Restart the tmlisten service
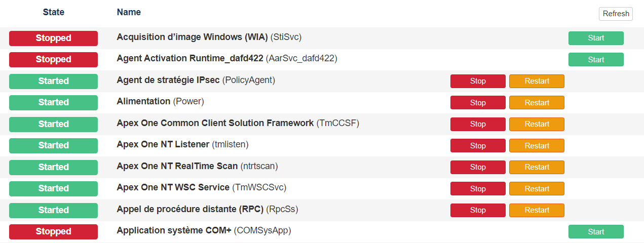Screen dimensions: 644x243 click(x=537, y=146)
